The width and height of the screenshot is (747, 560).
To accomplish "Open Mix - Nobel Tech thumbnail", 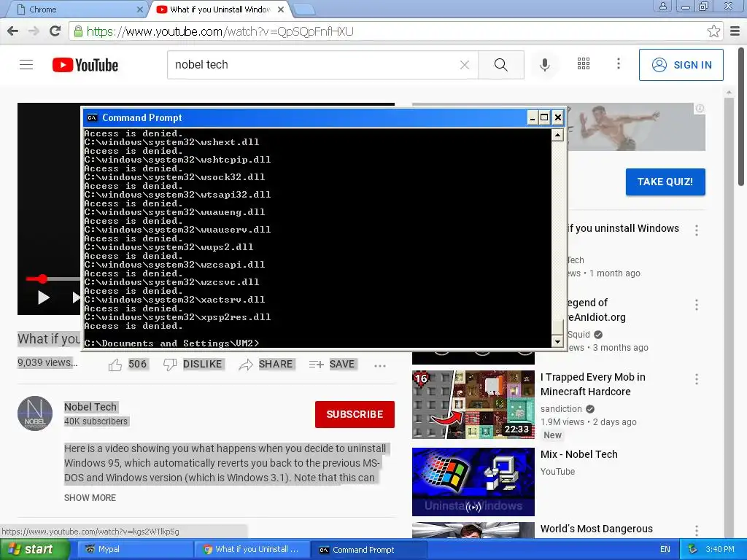I will (x=473, y=481).
